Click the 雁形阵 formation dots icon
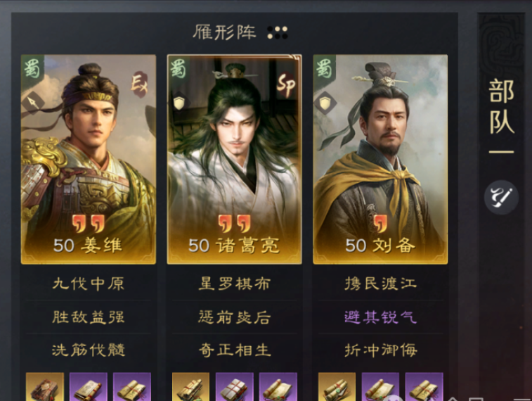Screen dimensions: 532x401 pos(277,32)
